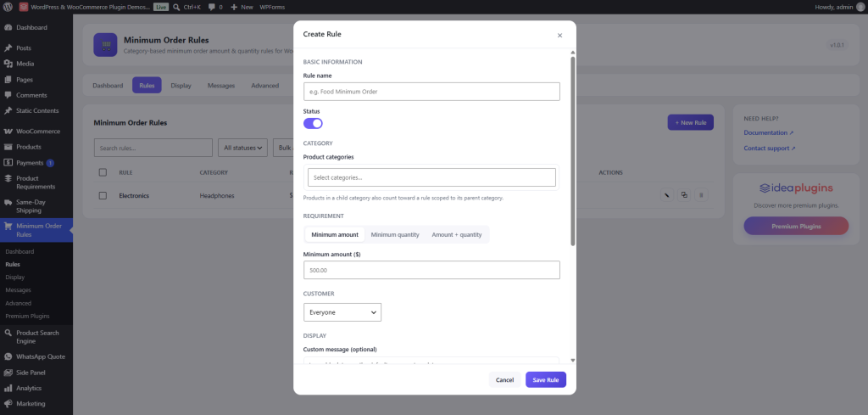The image size is (868, 415).
Task: Open Premium Plugins submenu item in sidebar
Action: point(27,316)
